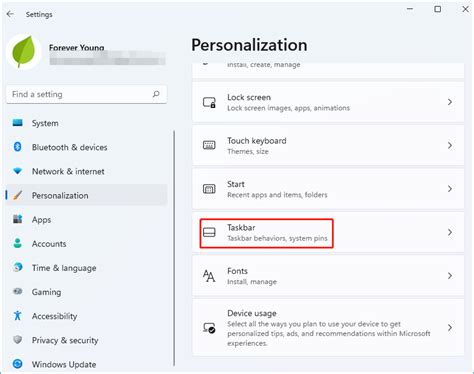This screenshot has width=474, height=374.
Task: Click 'Install, manage' text under Fonts
Action: click(252, 282)
